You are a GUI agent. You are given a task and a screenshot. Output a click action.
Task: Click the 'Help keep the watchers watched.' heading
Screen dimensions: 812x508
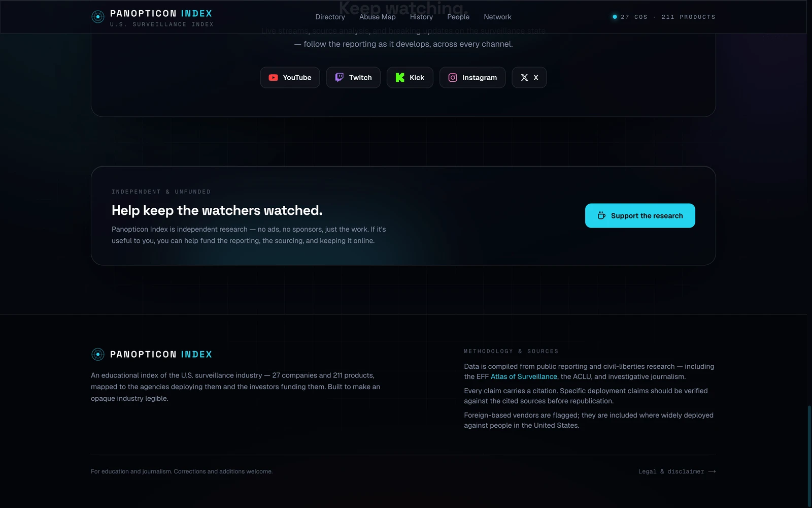[217, 210]
